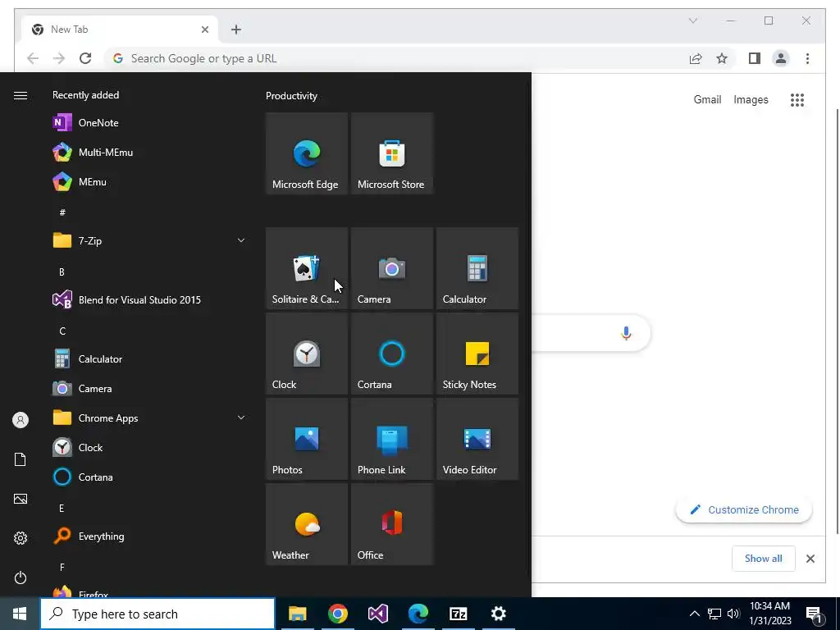Open Clock in the app list
This screenshot has width=840, height=630.
[x=149, y=447]
